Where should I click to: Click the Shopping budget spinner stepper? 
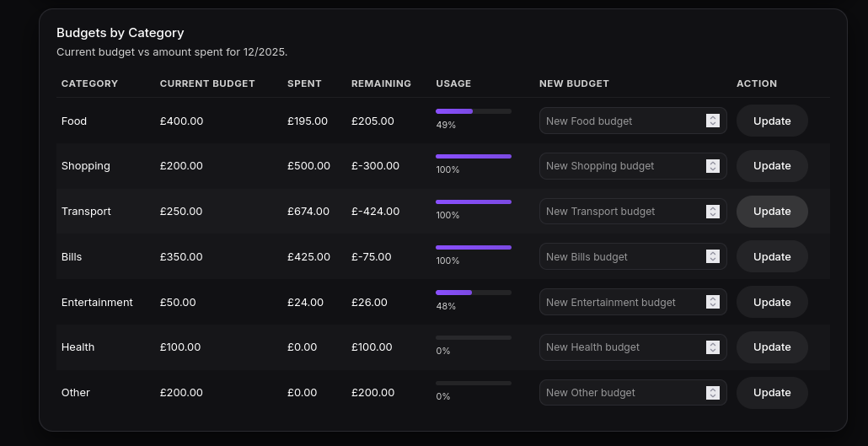pyautogui.click(x=713, y=166)
